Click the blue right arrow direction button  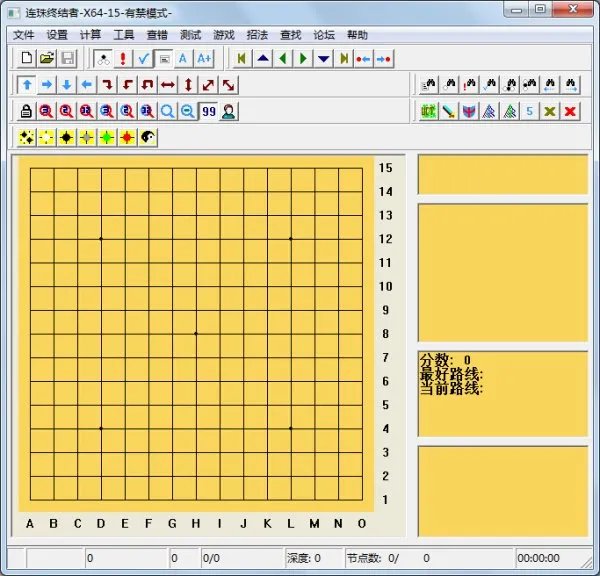(x=47, y=85)
